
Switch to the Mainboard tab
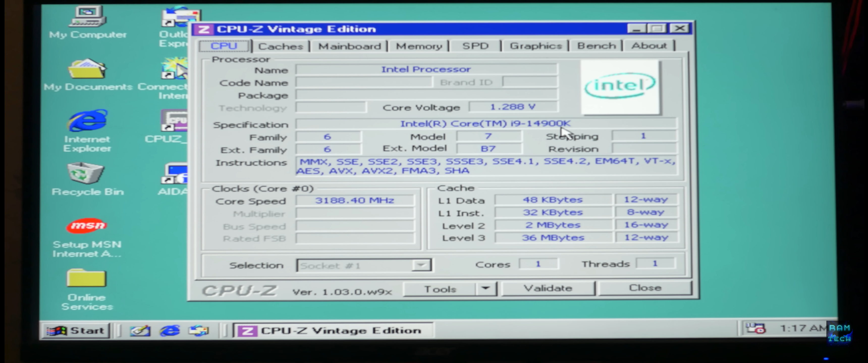349,46
